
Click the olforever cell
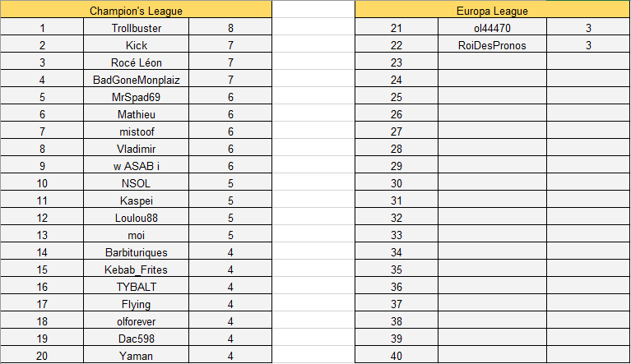[137, 321]
